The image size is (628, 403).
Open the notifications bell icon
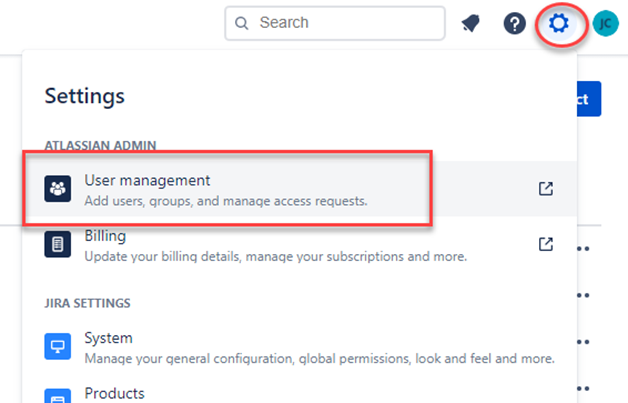pyautogui.click(x=471, y=23)
